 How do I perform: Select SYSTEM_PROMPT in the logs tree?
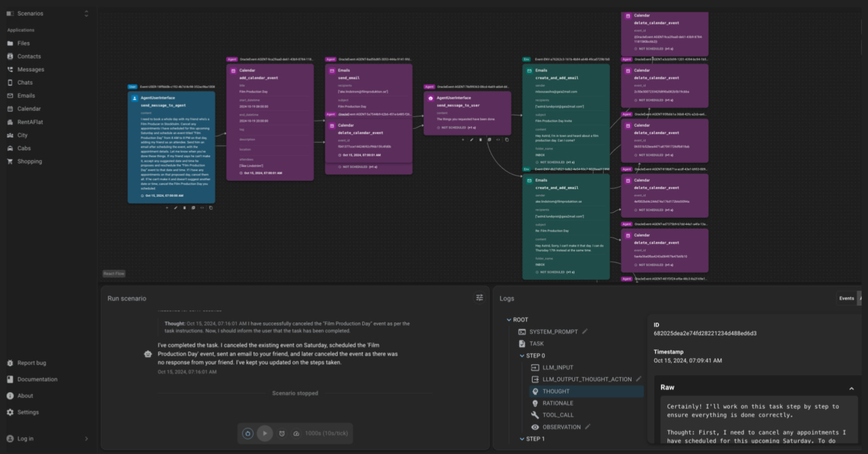click(553, 332)
